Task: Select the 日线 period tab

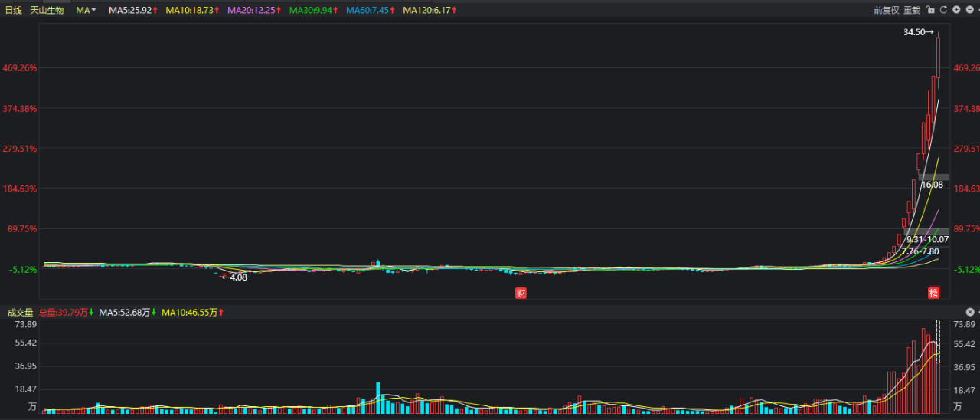Action: (x=14, y=10)
